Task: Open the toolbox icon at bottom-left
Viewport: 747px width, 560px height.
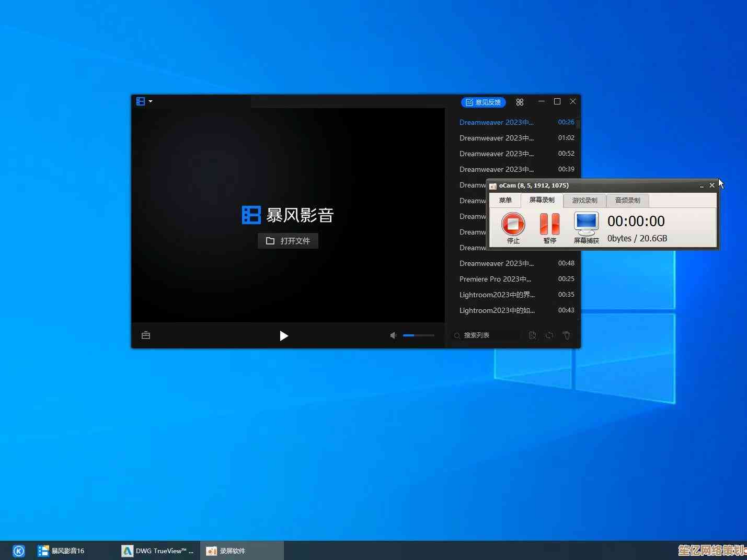Action: click(x=146, y=335)
